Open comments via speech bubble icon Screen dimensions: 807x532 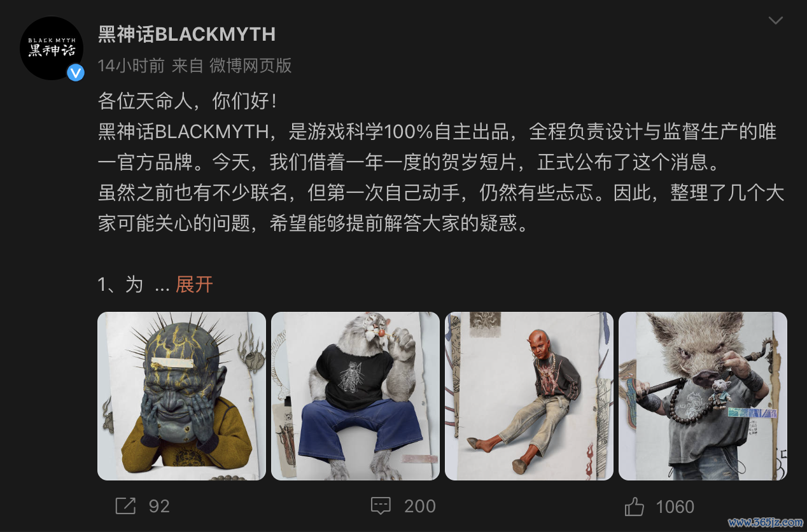tap(381, 506)
